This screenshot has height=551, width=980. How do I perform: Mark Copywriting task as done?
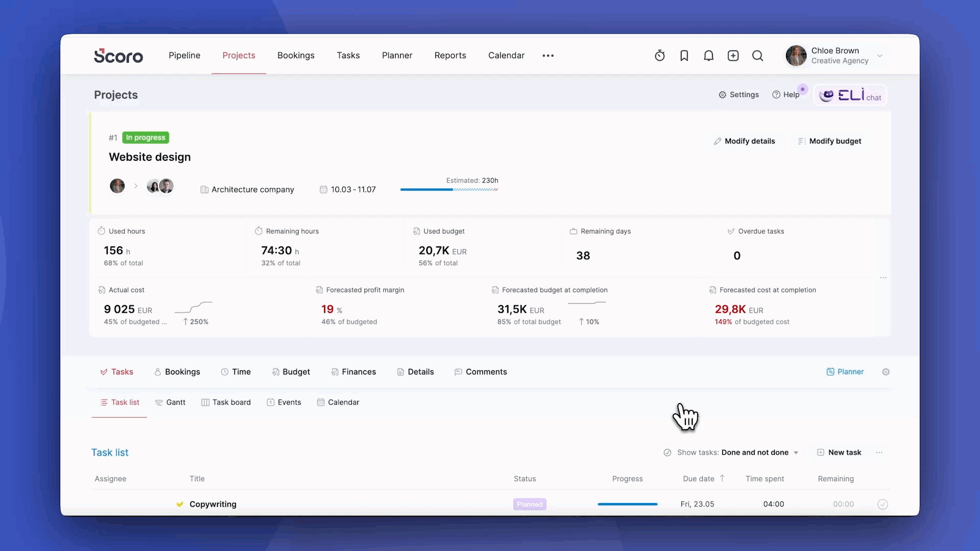pos(883,504)
